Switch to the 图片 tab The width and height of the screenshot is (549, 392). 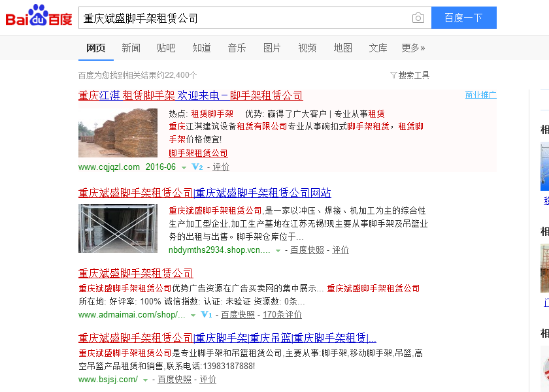point(272,48)
